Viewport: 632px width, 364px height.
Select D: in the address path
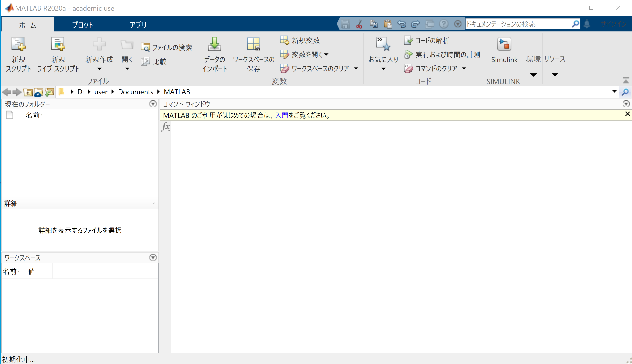(x=80, y=92)
